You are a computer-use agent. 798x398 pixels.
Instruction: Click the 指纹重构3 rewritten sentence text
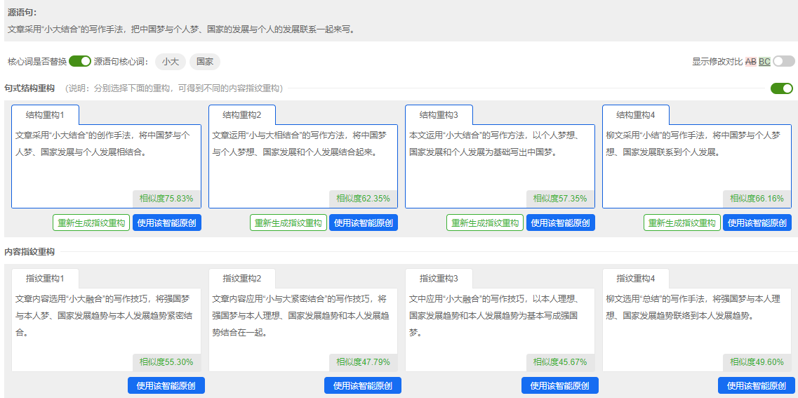[x=494, y=316]
